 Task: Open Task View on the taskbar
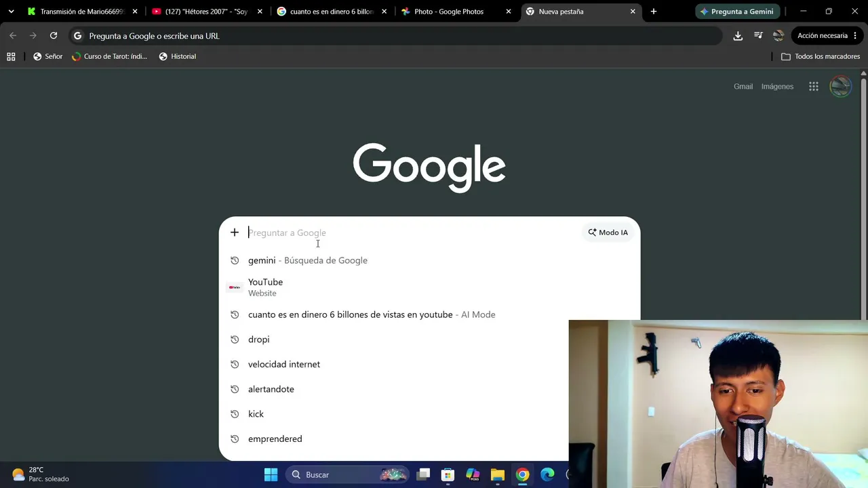point(423,474)
